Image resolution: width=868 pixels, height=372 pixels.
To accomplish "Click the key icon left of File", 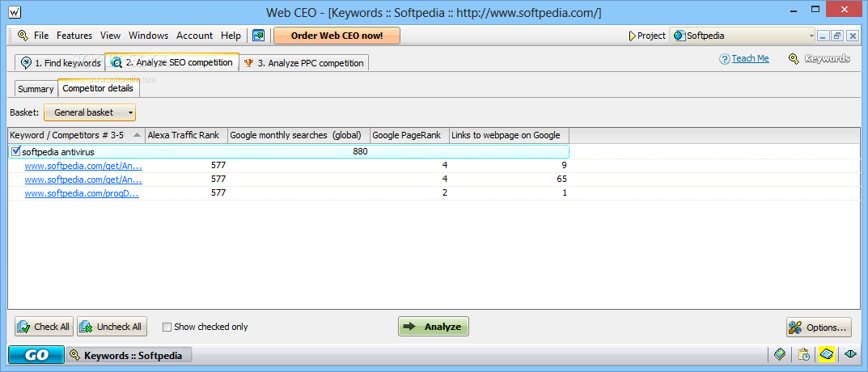I will [23, 36].
